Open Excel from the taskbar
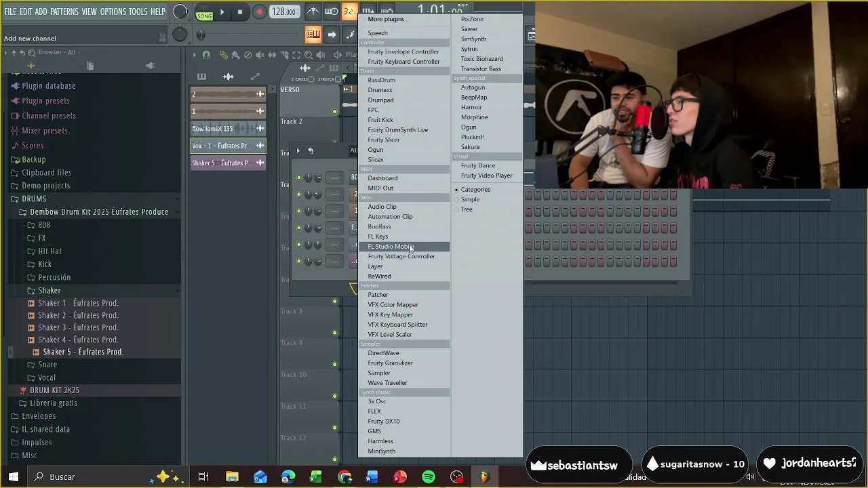This screenshot has width=868, height=488. (316, 477)
